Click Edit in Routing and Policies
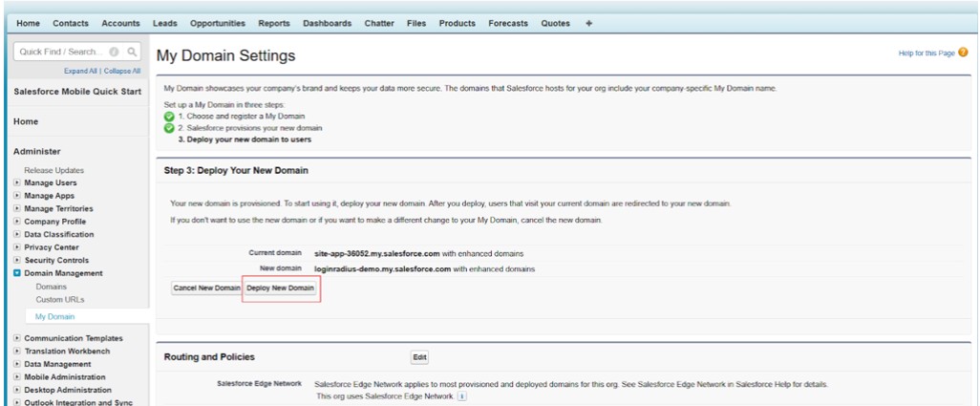 (419, 357)
